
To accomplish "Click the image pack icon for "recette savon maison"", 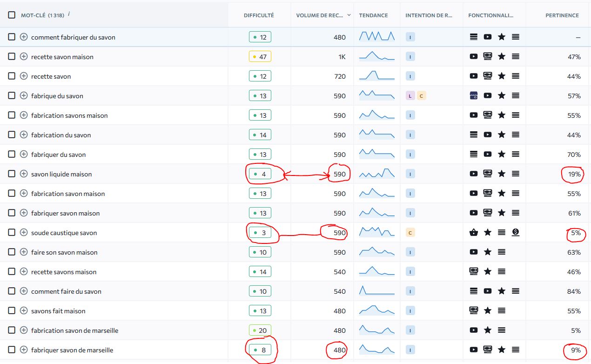I will coord(488,56).
